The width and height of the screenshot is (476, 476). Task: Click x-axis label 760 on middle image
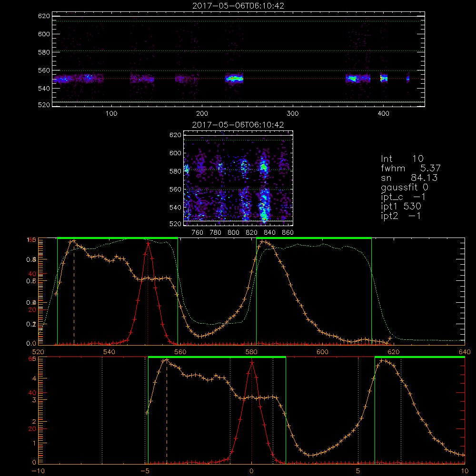pyautogui.click(x=198, y=233)
